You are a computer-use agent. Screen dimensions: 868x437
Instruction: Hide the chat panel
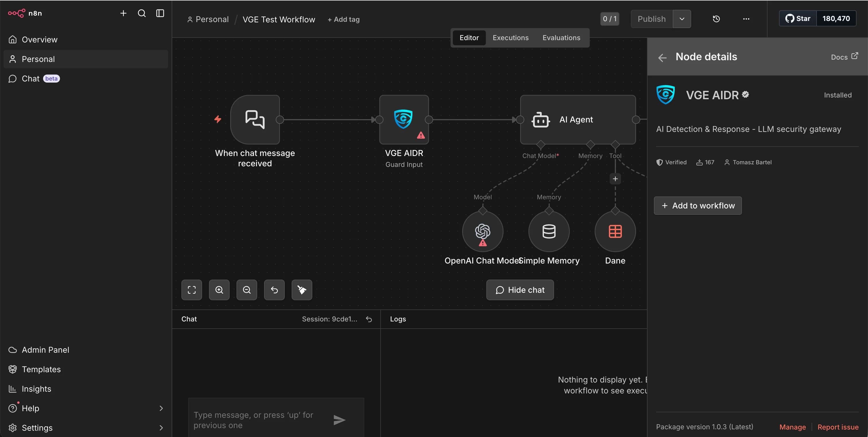(x=520, y=290)
